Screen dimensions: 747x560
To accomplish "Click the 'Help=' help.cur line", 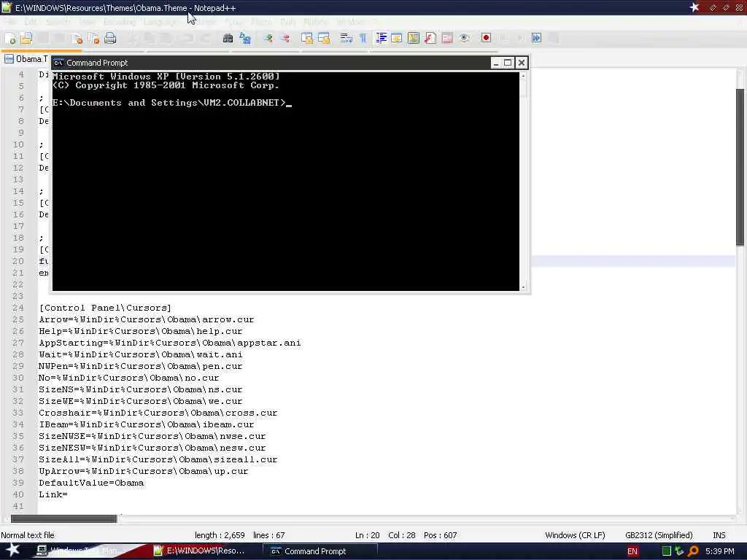I will click(x=141, y=332).
